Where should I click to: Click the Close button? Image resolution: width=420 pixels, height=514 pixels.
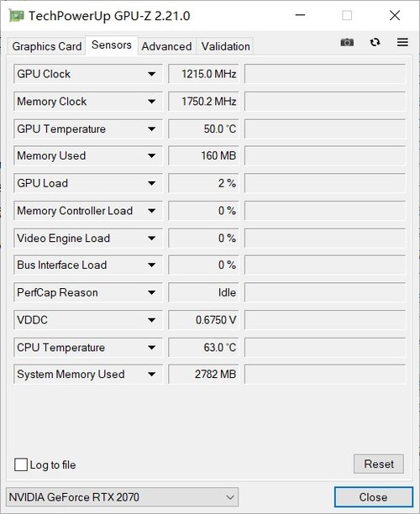(374, 497)
